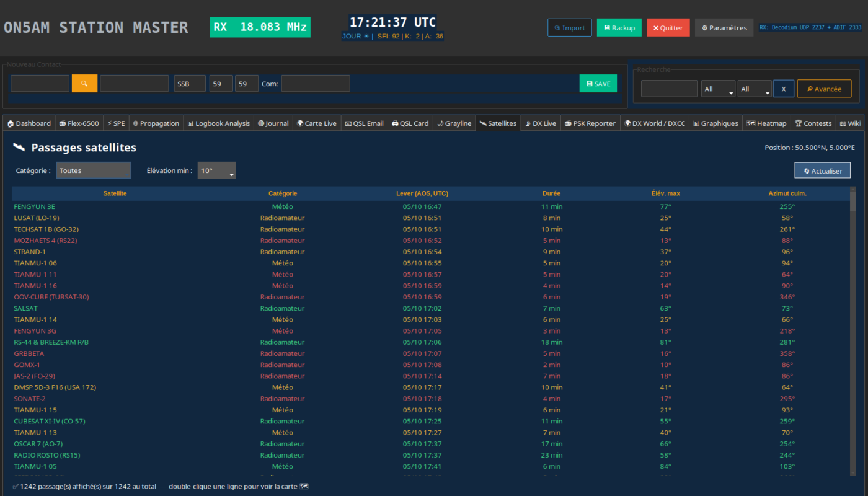This screenshot has height=496, width=868.
Task: Click the satellite table vertical scrollbar
Action: [x=852, y=332]
